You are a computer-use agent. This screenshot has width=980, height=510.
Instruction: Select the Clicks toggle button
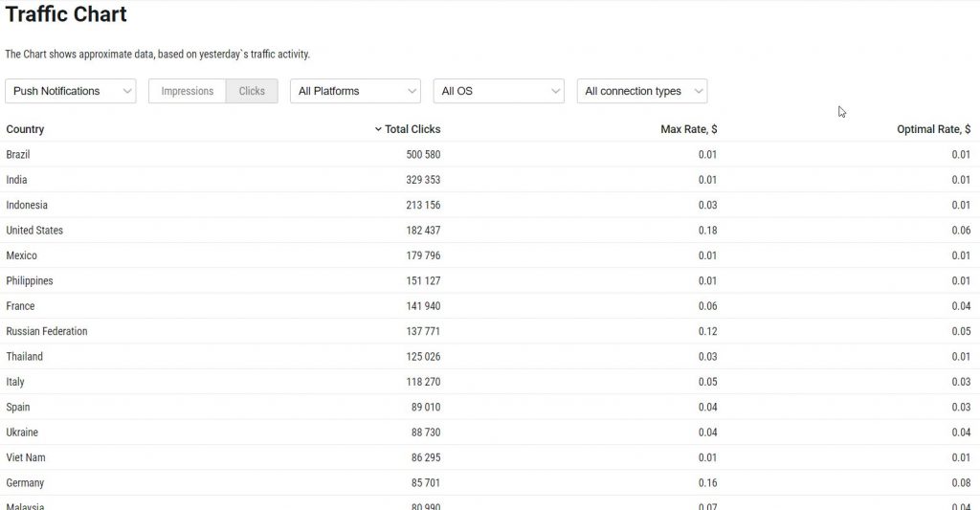click(252, 91)
